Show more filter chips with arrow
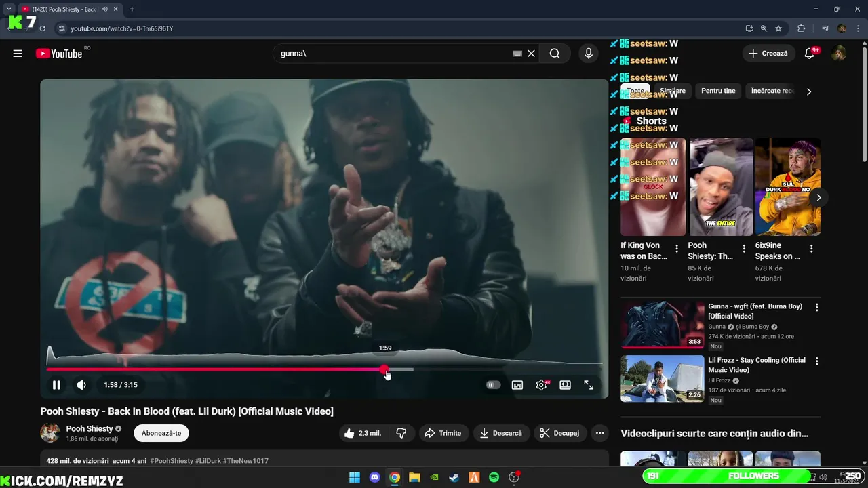Image resolution: width=868 pixels, height=488 pixels. [x=808, y=91]
